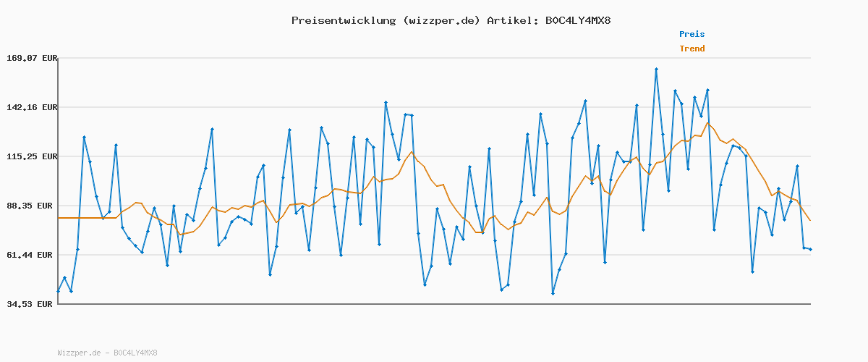
Task: Click the 169.07 EUR axis label
Action: (x=30, y=58)
